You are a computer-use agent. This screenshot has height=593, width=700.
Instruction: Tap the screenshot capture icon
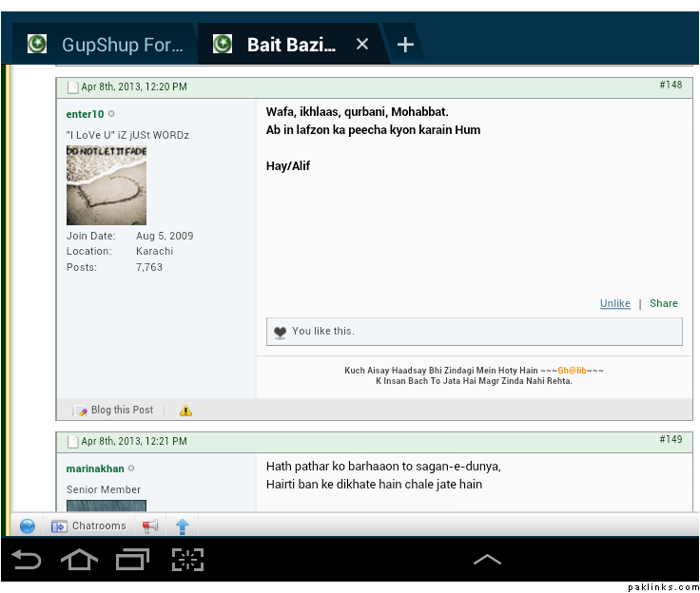pyautogui.click(x=187, y=560)
